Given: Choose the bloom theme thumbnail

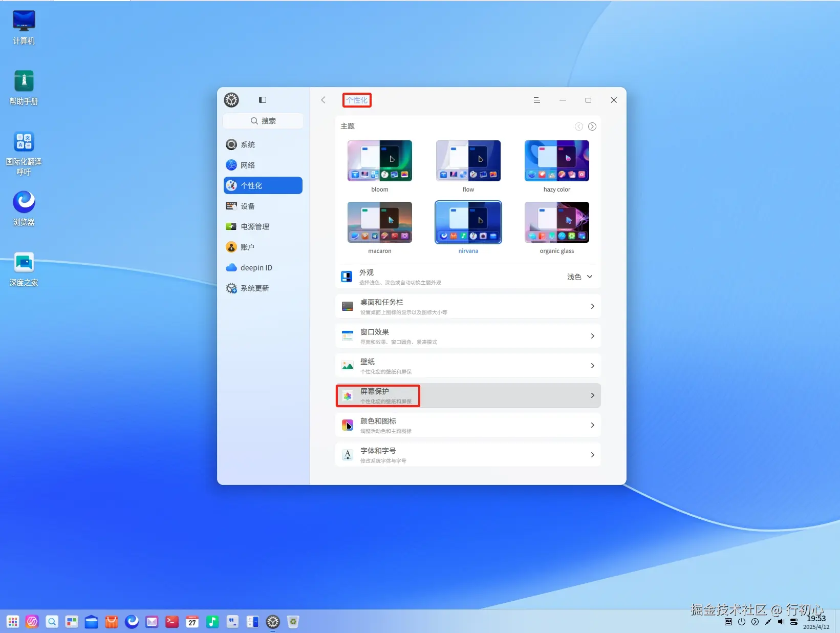Looking at the screenshot, I should [380, 161].
